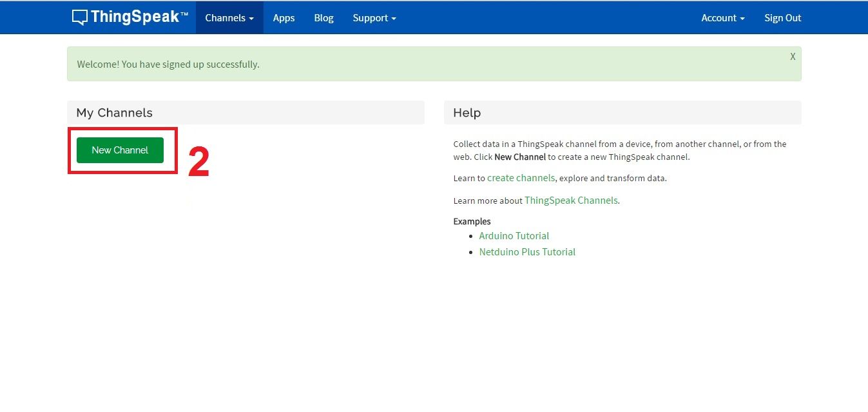This screenshot has width=868, height=412.
Task: Click the My Channels panel header
Action: (x=114, y=112)
